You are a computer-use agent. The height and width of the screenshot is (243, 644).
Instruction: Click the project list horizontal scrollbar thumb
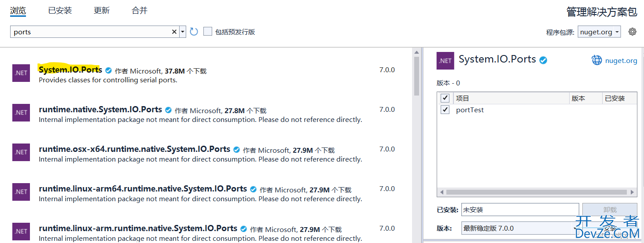point(537,192)
